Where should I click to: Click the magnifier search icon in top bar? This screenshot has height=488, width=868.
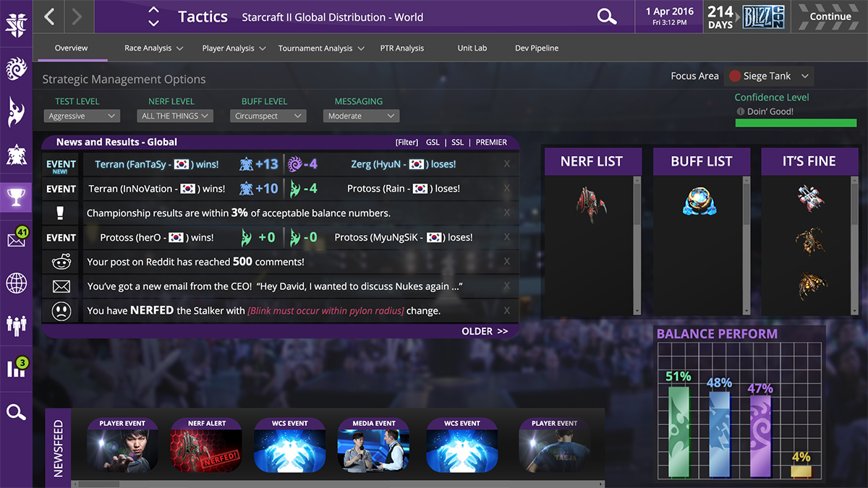pyautogui.click(x=606, y=17)
